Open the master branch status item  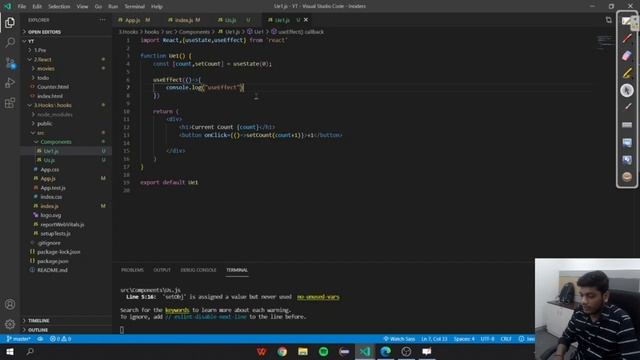click(x=19, y=339)
